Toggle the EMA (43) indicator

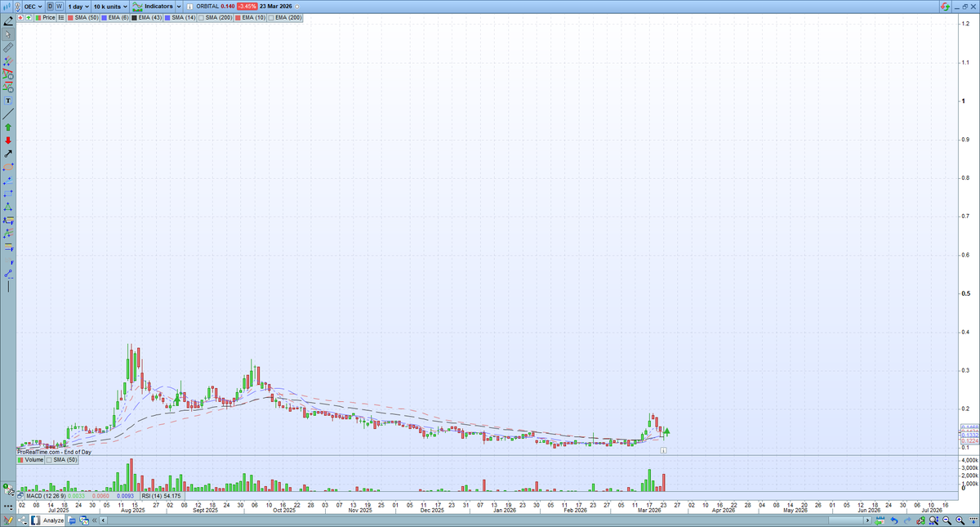146,17
